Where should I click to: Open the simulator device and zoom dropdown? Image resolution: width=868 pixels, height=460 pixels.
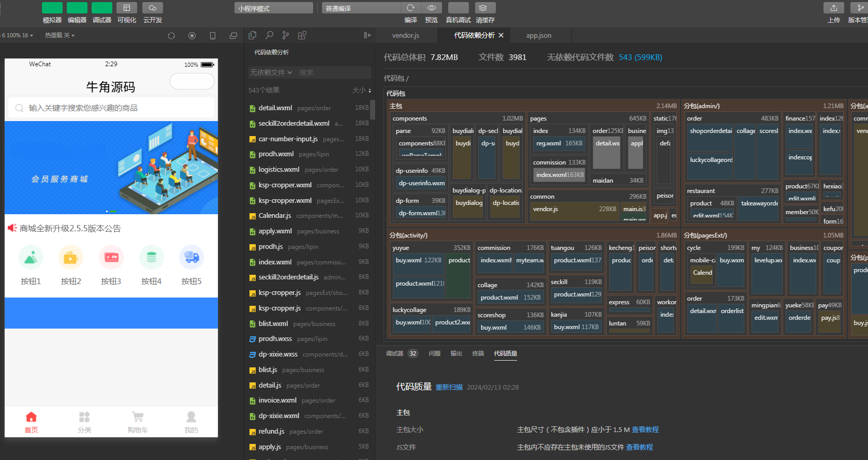pyautogui.click(x=18, y=35)
